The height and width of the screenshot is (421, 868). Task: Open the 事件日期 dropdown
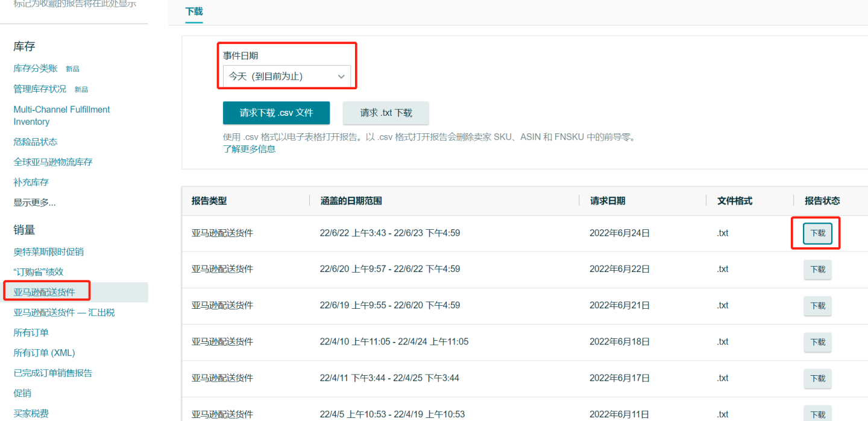click(x=287, y=76)
